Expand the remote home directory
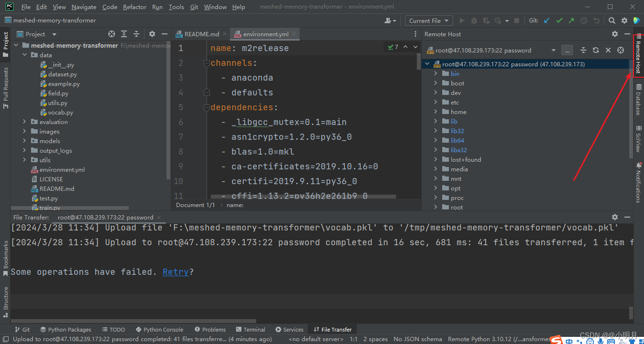Viewport: 644px width, 344px height. pyautogui.click(x=436, y=112)
